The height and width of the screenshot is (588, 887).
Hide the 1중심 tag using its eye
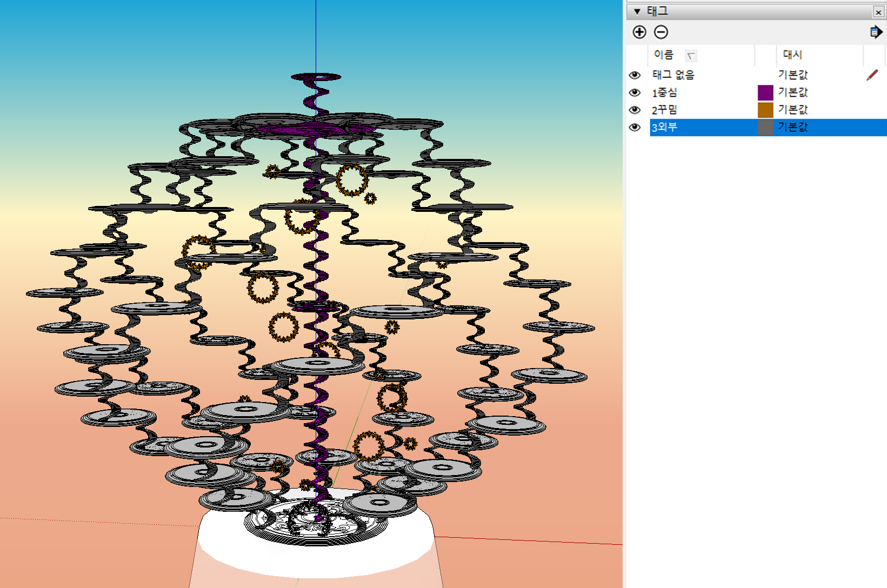(x=635, y=92)
